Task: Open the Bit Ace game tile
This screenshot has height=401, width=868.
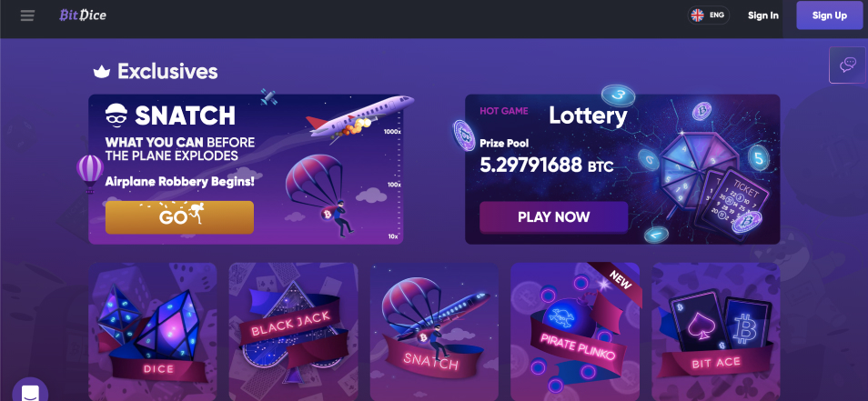Action: pos(716,332)
